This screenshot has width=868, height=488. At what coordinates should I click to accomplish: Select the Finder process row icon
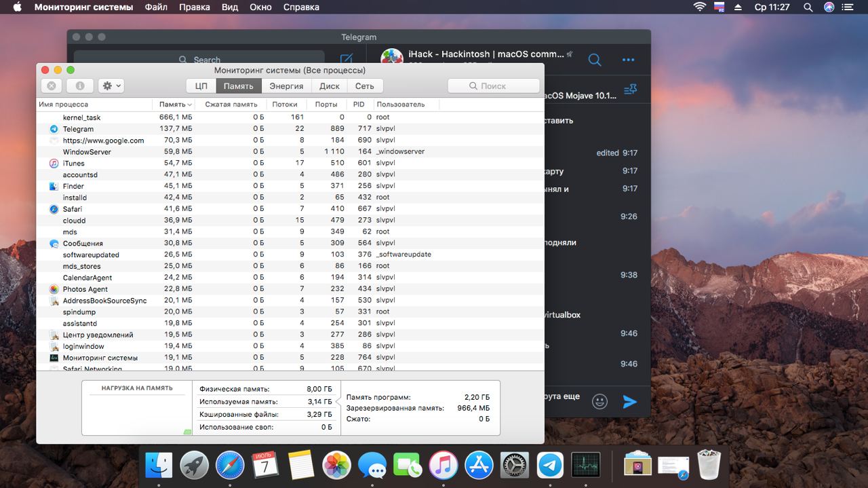54,186
